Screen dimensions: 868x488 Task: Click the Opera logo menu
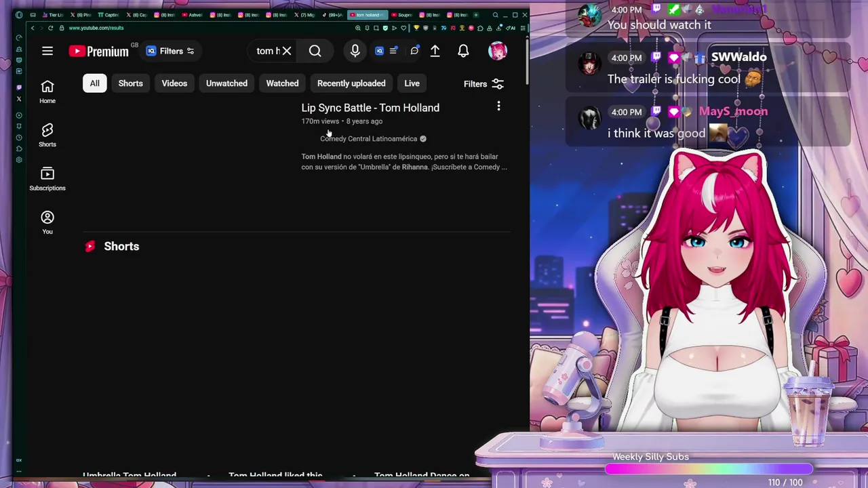19,15
